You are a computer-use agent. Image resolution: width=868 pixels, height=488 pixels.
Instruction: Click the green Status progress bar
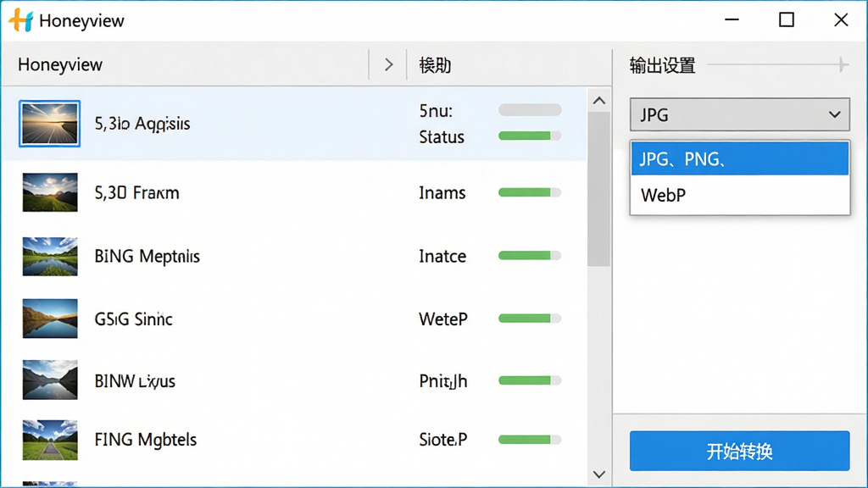pyautogui.click(x=530, y=136)
